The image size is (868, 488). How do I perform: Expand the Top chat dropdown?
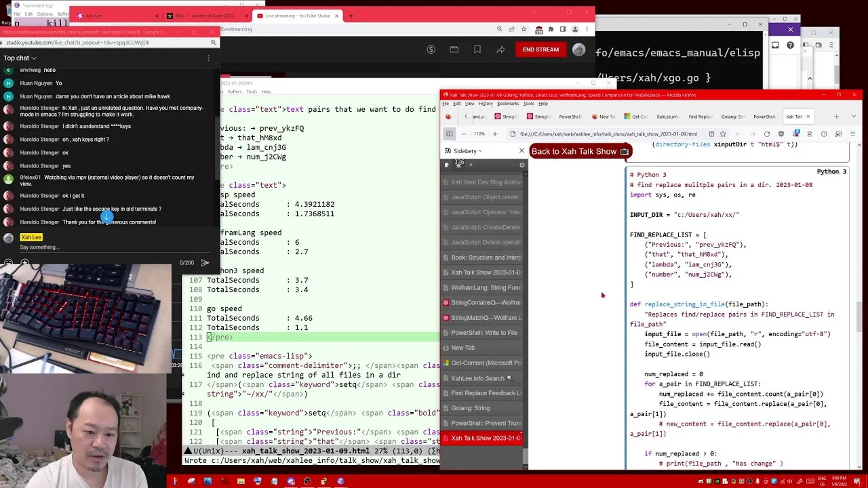click(x=20, y=58)
